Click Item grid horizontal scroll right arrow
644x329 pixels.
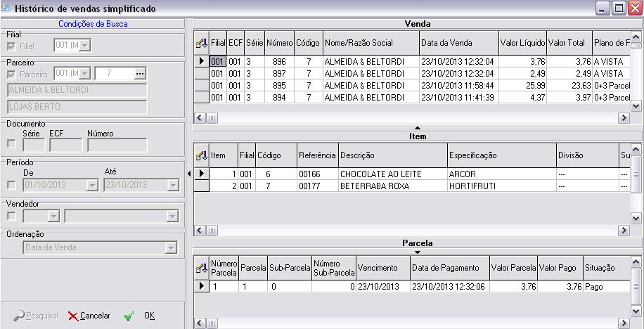click(624, 231)
